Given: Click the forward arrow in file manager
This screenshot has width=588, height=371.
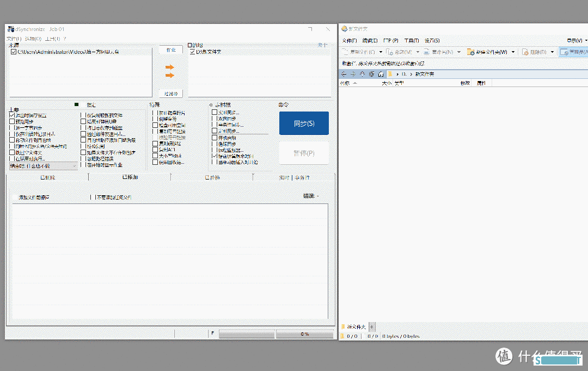Looking at the screenshot, I should (353, 73).
